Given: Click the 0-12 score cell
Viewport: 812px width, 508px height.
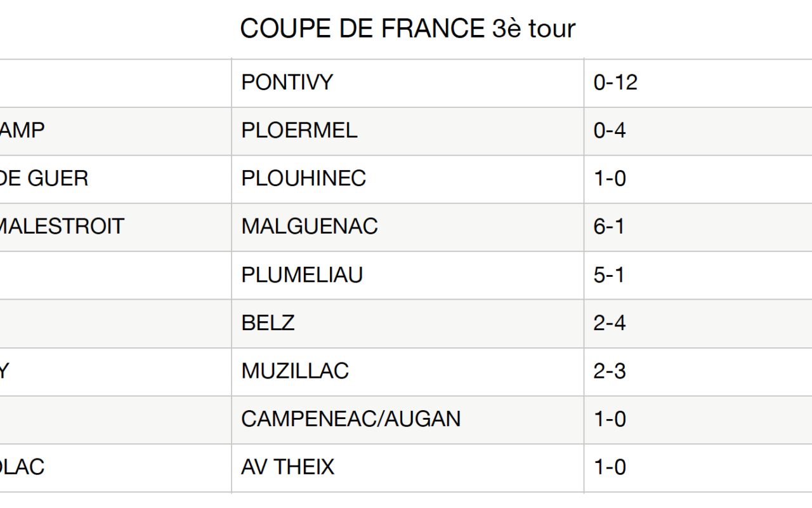Looking at the screenshot, I should 615,83.
